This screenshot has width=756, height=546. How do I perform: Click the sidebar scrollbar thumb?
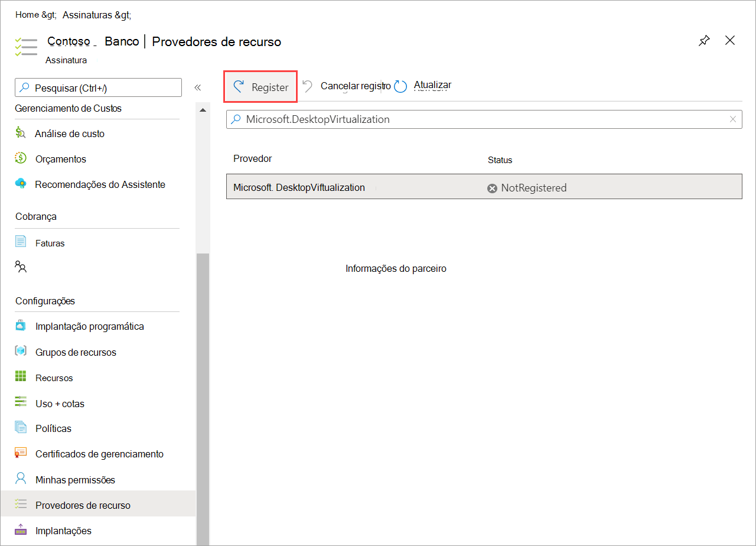203,399
